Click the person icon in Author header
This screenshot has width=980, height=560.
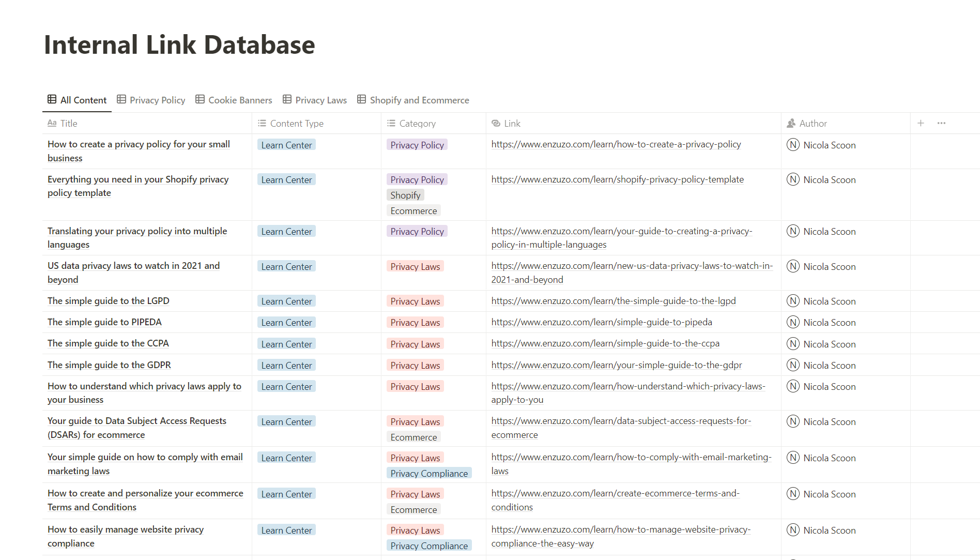click(791, 123)
